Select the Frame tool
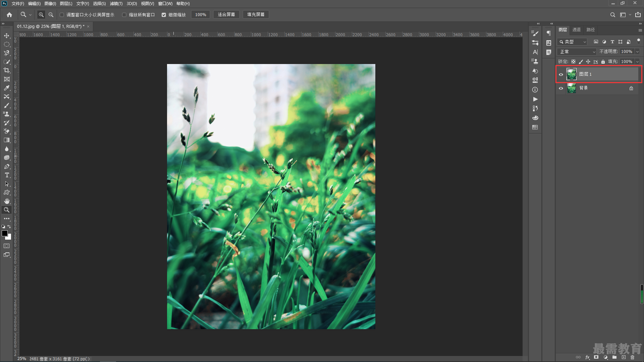Screen dimensions: 644x362 pyautogui.click(x=7, y=79)
